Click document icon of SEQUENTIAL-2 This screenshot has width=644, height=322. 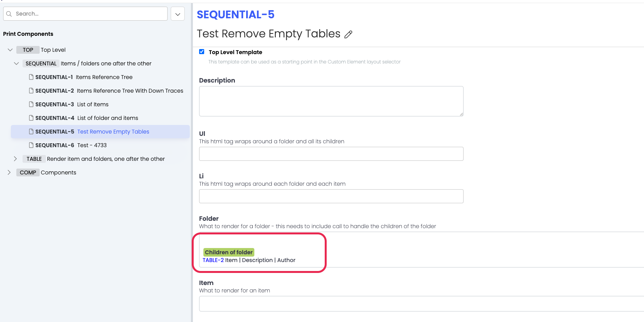[31, 91]
